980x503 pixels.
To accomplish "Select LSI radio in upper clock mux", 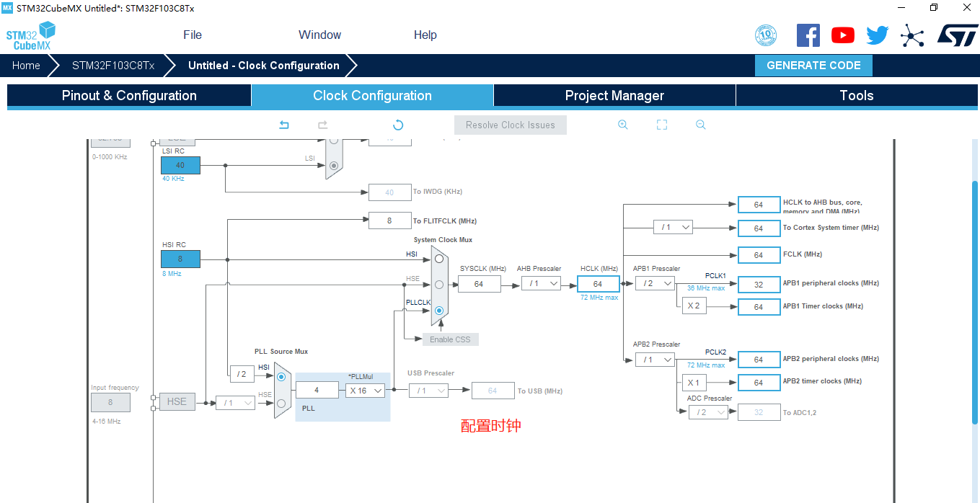I will pyautogui.click(x=333, y=165).
